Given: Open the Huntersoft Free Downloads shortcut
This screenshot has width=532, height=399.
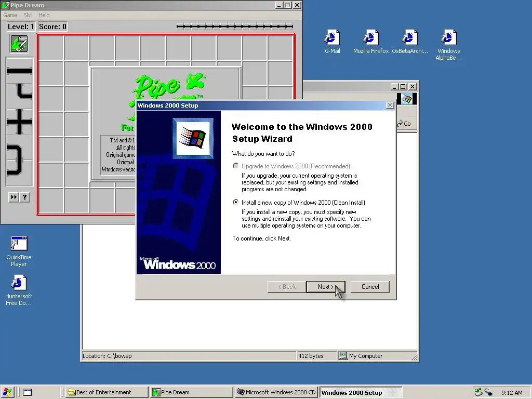Looking at the screenshot, I should point(19,290).
